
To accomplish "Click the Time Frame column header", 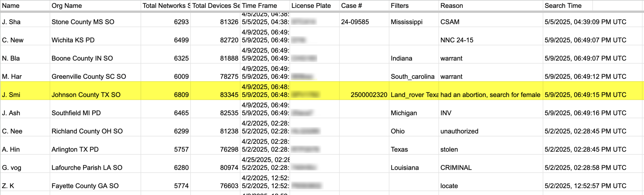I will 265,6.
